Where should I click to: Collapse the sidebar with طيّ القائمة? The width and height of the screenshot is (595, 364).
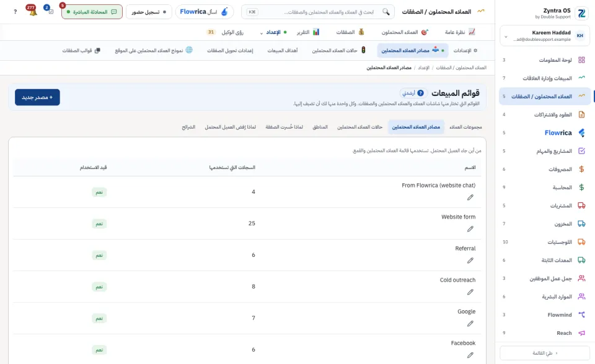coord(545,353)
